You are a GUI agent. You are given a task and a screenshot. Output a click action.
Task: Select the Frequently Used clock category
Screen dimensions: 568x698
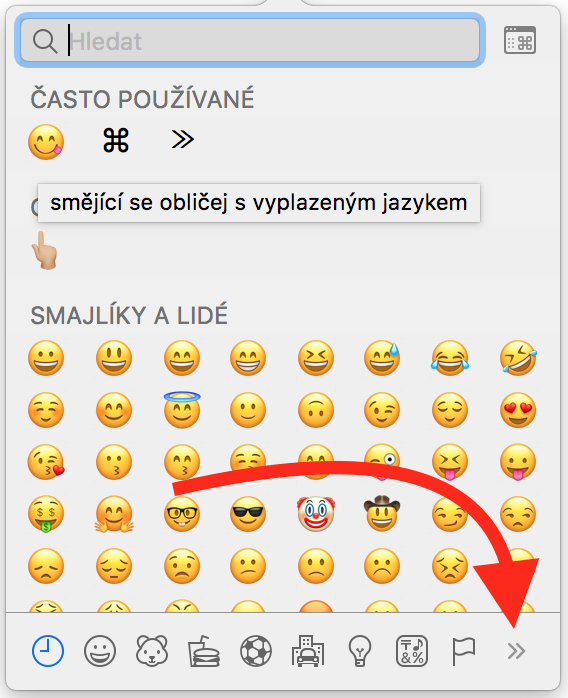(x=48, y=651)
